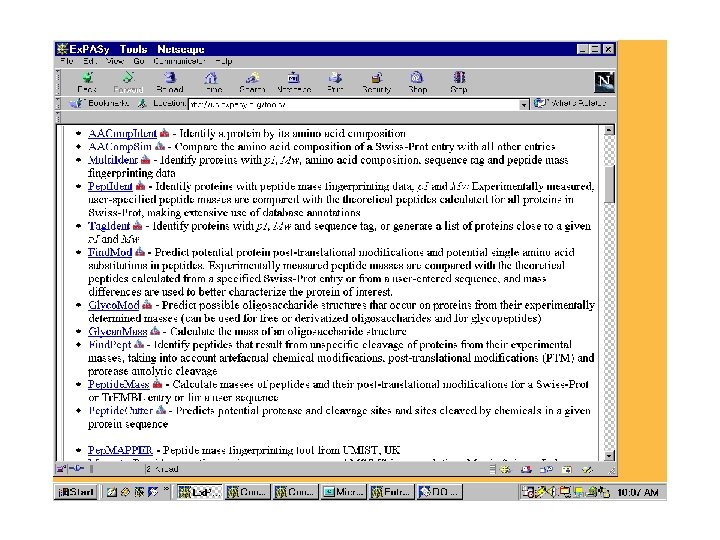Screen dimensions: 720x540
Task: Reload the page with Reload button
Action: coord(169,83)
